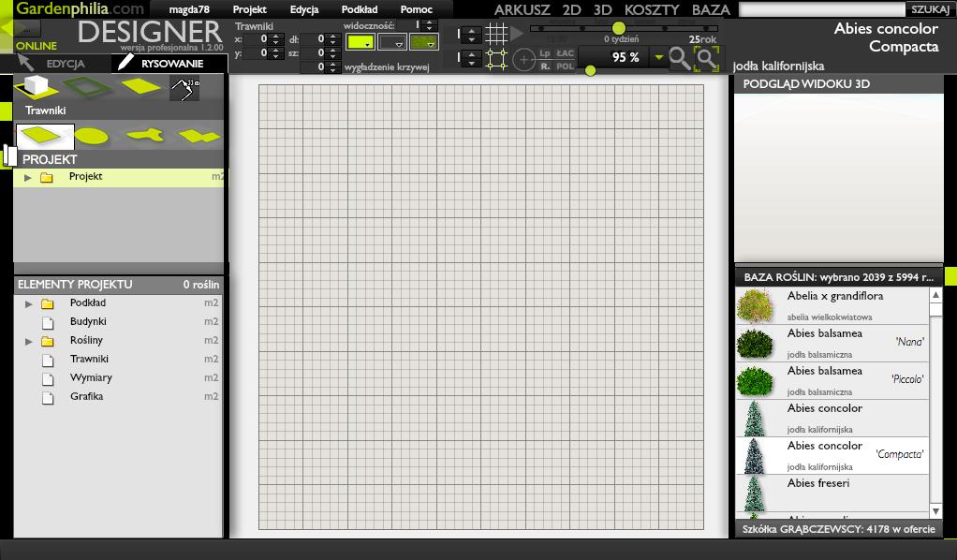Expand the Projekt tree node
This screenshot has height=560, width=957.
click(x=27, y=178)
